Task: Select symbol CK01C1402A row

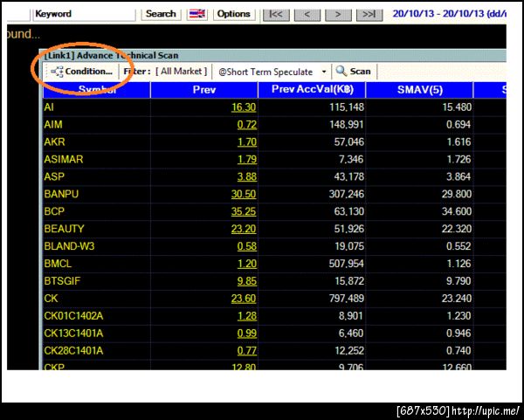Action: (x=73, y=316)
